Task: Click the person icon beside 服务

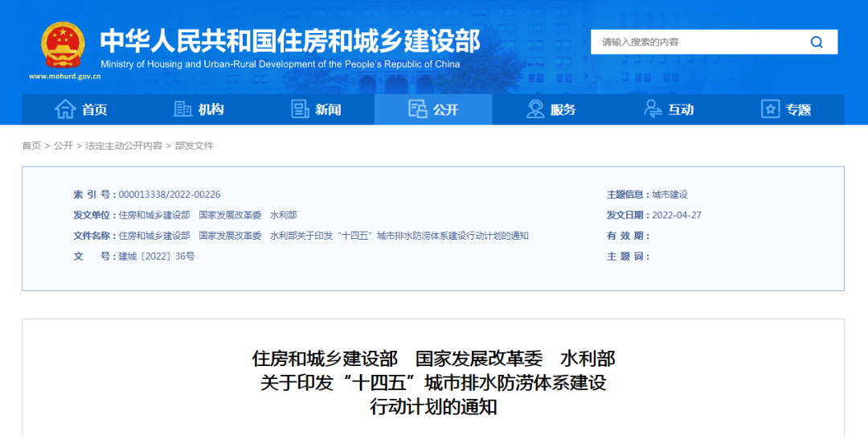Action: (535, 109)
